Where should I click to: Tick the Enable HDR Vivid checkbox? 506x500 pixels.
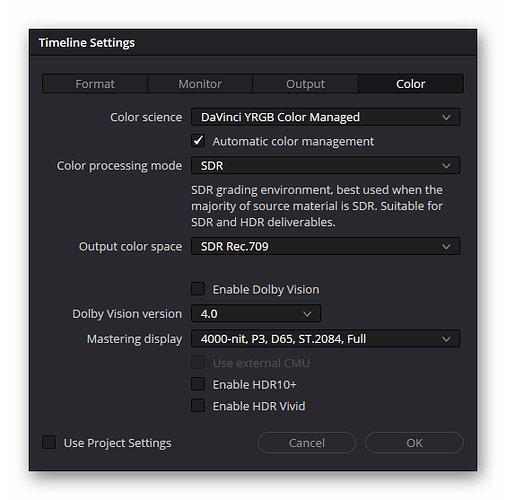coord(198,406)
